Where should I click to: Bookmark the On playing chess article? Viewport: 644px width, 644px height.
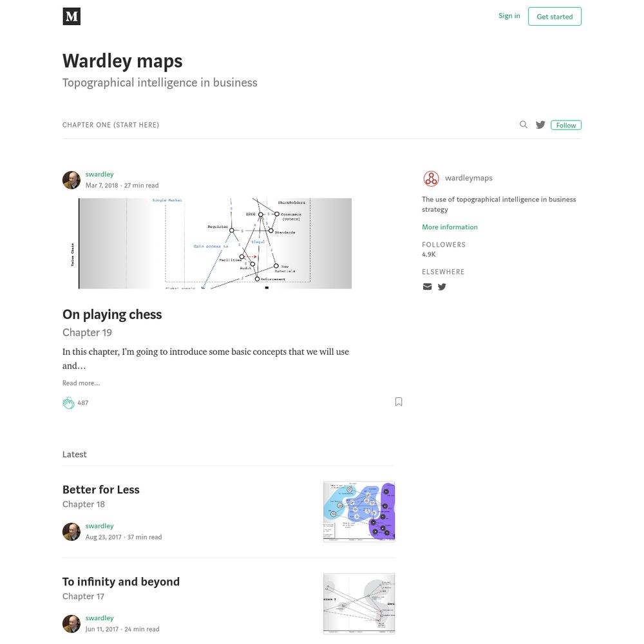(x=399, y=402)
